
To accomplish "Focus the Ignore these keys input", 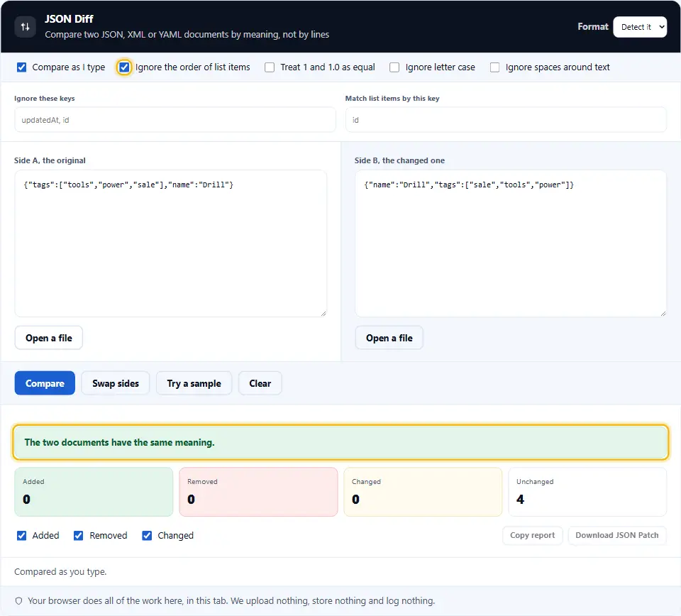I will 175,120.
